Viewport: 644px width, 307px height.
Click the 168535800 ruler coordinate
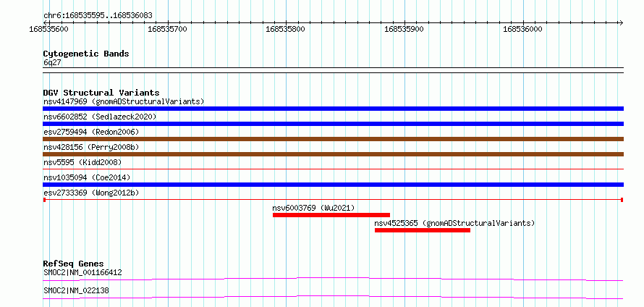pyautogui.click(x=285, y=29)
